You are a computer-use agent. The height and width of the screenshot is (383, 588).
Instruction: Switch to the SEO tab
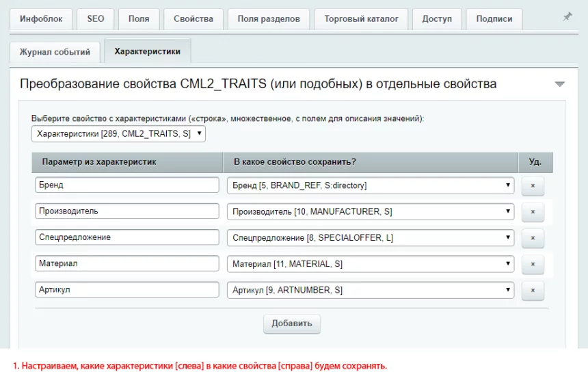(x=96, y=19)
